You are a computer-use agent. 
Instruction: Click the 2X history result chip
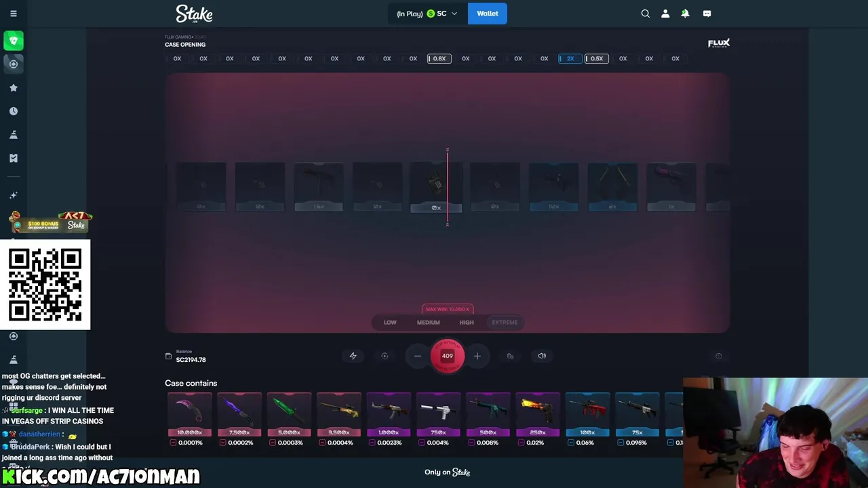point(570,58)
